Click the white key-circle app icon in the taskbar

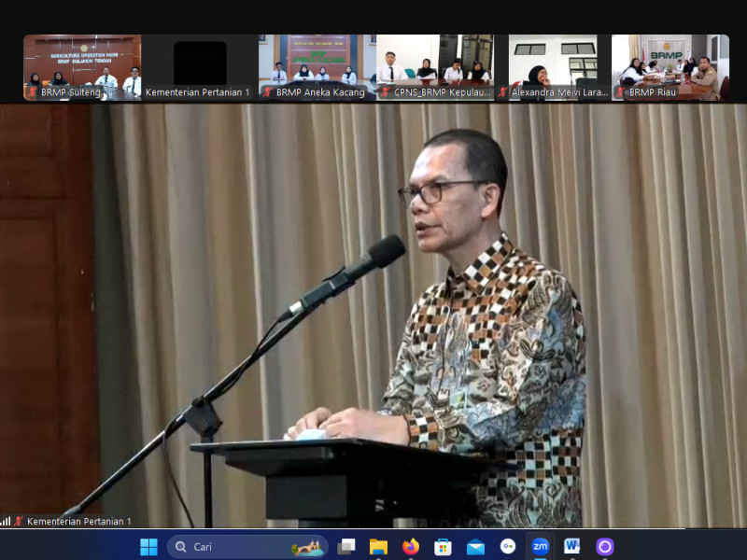coord(508,547)
